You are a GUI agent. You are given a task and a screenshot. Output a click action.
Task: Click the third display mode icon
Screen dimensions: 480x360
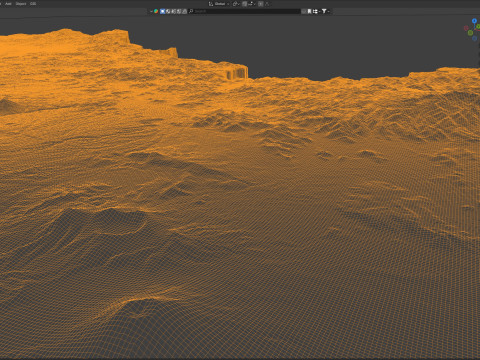(x=173, y=11)
